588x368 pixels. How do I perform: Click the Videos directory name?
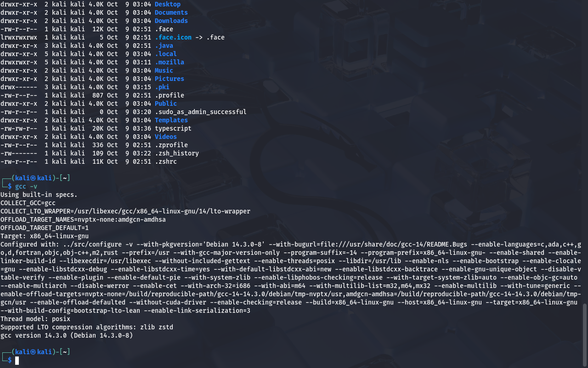[x=165, y=137]
